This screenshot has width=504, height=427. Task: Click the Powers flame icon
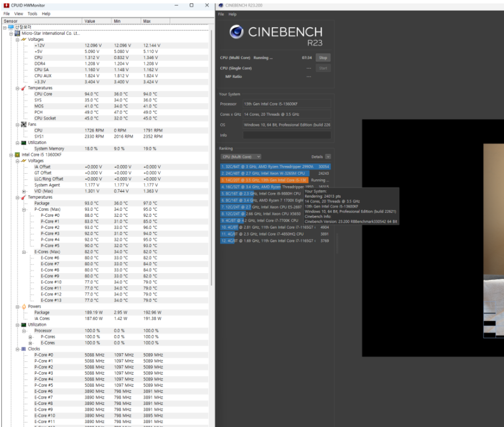23,307
